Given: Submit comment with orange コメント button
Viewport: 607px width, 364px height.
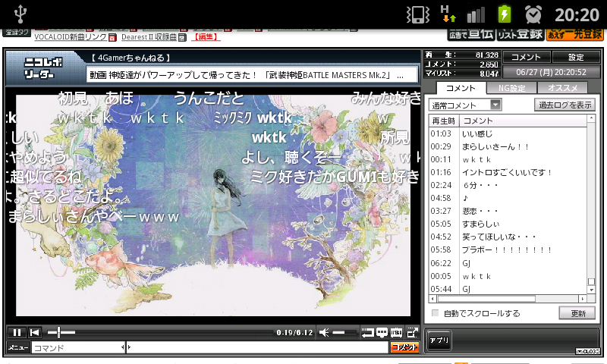Looking at the screenshot, I should tap(404, 347).
